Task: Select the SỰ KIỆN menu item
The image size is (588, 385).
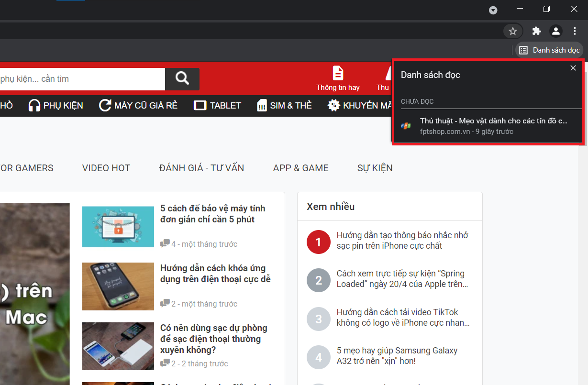Action: point(375,167)
